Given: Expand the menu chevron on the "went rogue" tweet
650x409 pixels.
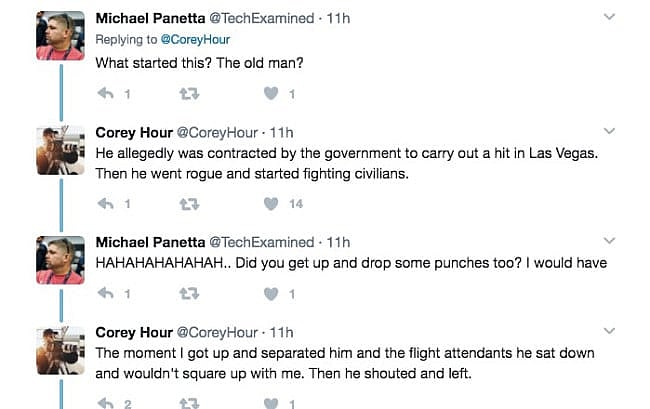Looking at the screenshot, I should click(610, 131).
